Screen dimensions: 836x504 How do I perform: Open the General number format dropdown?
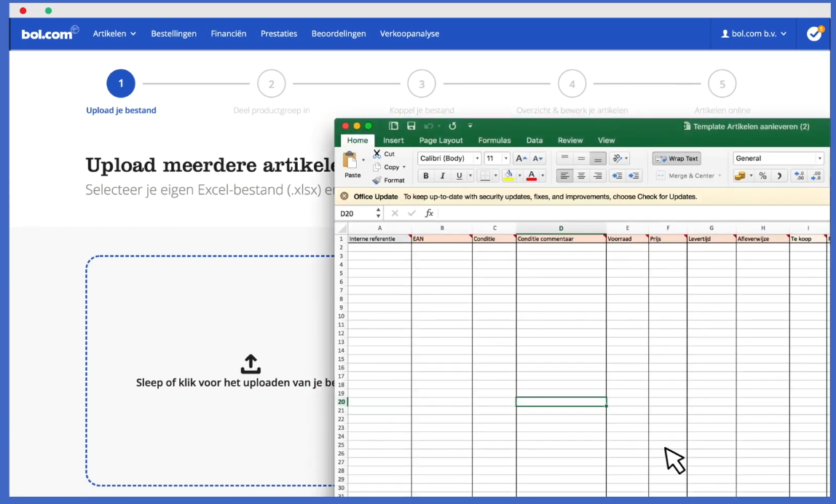(819, 158)
